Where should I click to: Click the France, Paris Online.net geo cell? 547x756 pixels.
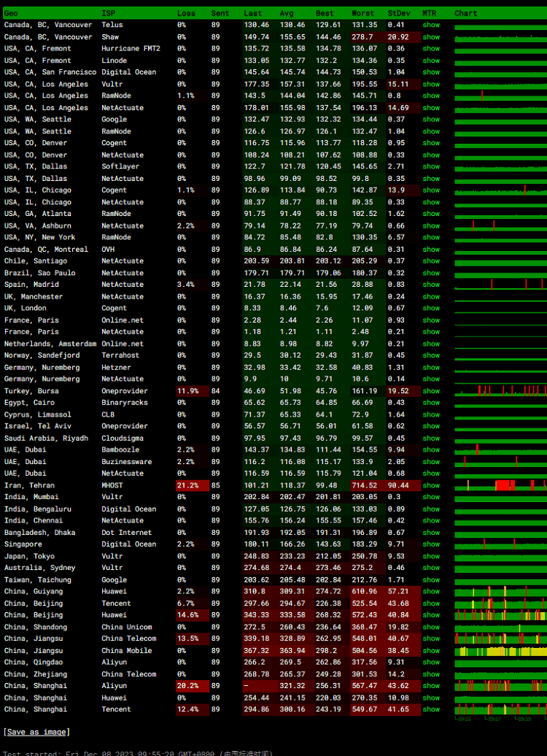31,320
